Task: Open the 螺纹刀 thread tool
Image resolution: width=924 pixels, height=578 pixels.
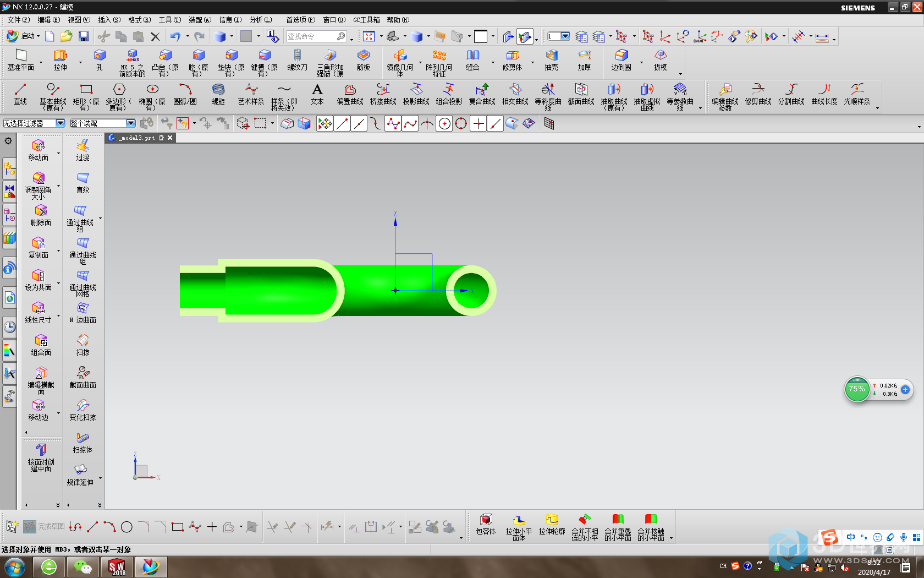Action: pyautogui.click(x=297, y=60)
